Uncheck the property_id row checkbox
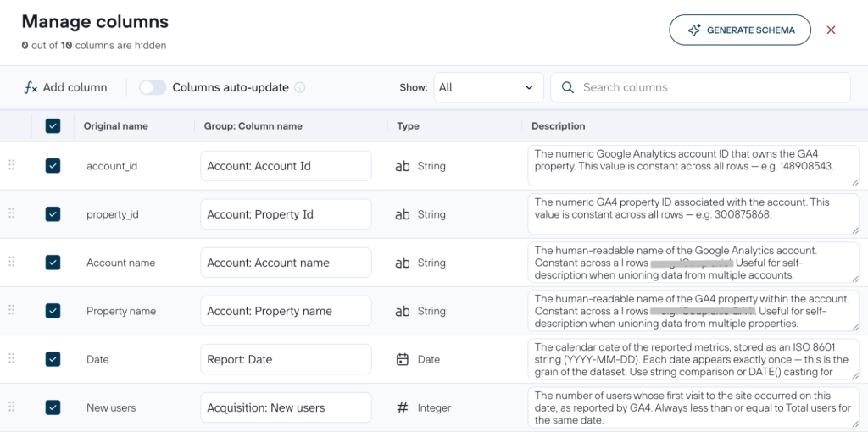 53,214
